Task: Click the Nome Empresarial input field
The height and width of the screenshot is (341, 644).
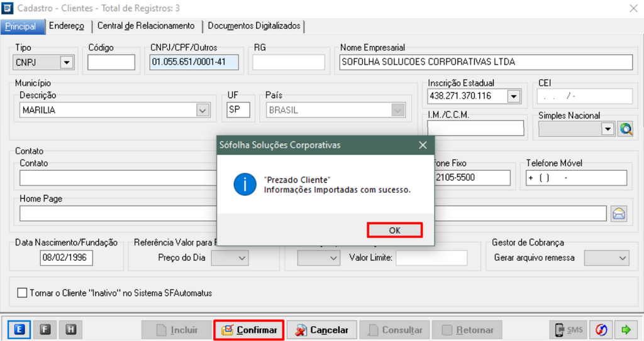Action: (484, 62)
